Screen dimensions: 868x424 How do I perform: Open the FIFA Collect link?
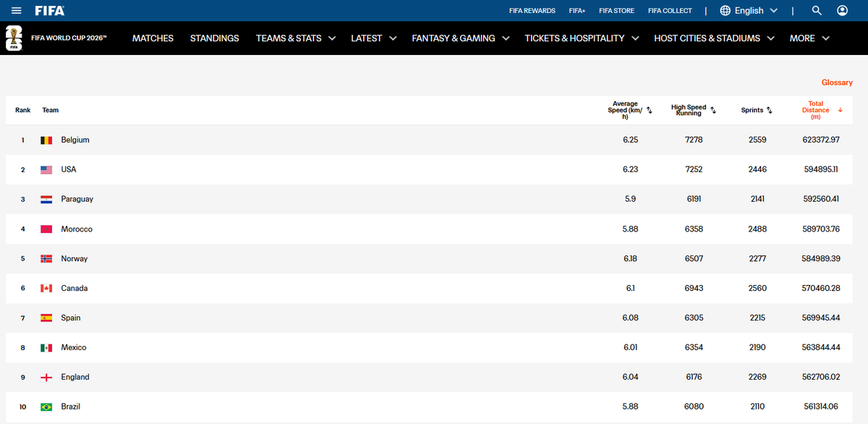[670, 11]
